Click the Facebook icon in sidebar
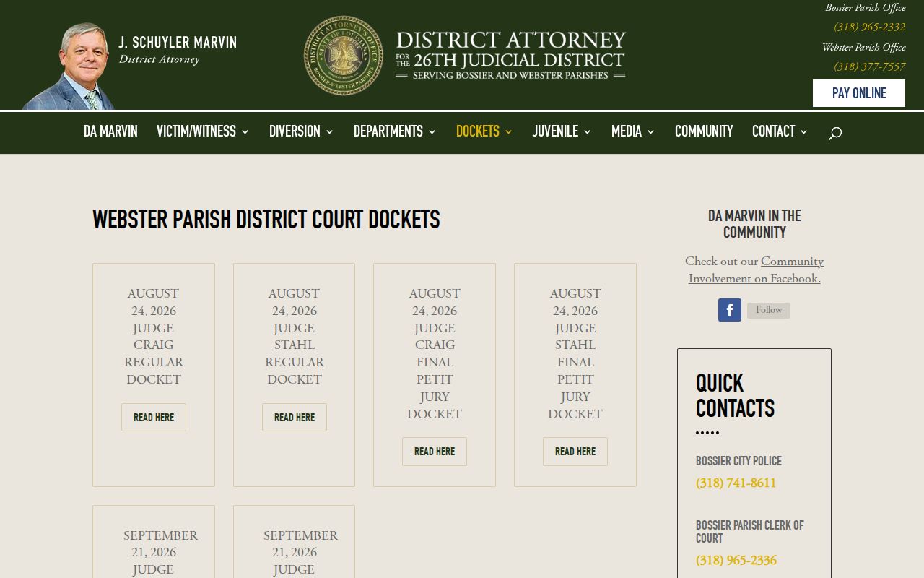The width and height of the screenshot is (924, 578). [x=730, y=310]
